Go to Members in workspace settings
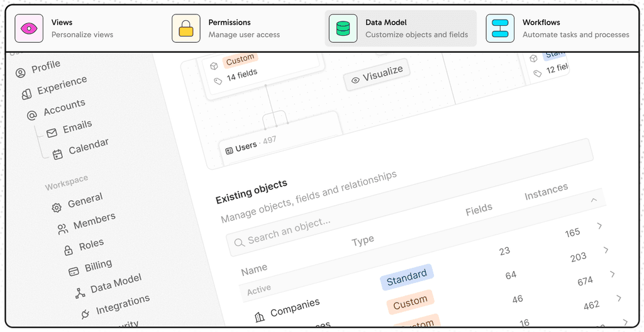This screenshot has height=332, width=644. pos(87,224)
